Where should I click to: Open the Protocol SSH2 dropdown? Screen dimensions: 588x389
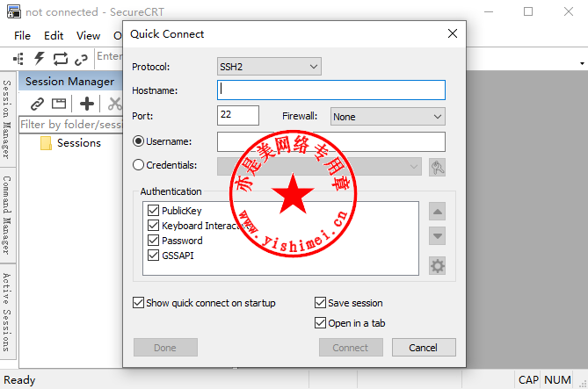(269, 67)
